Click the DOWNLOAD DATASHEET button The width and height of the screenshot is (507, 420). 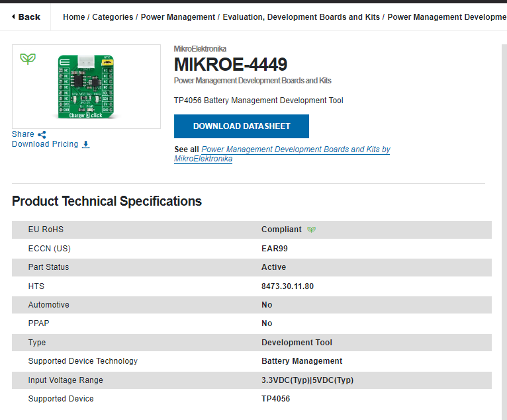coord(242,126)
